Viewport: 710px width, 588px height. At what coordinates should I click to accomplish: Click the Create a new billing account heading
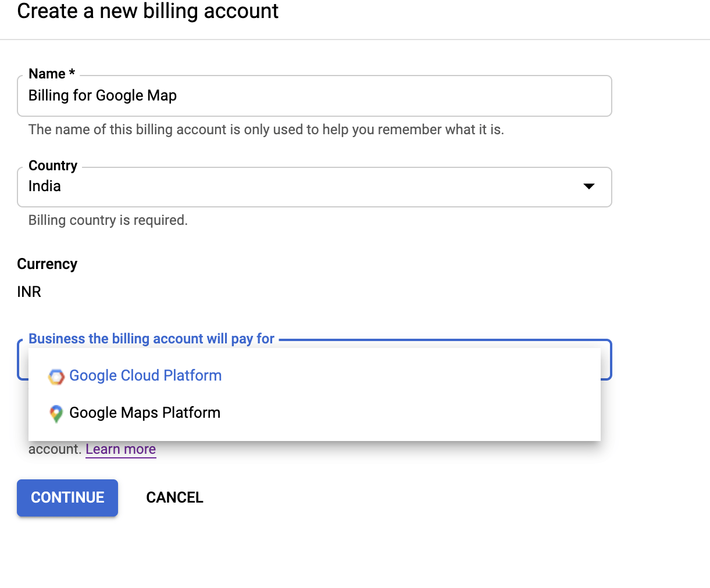(148, 11)
